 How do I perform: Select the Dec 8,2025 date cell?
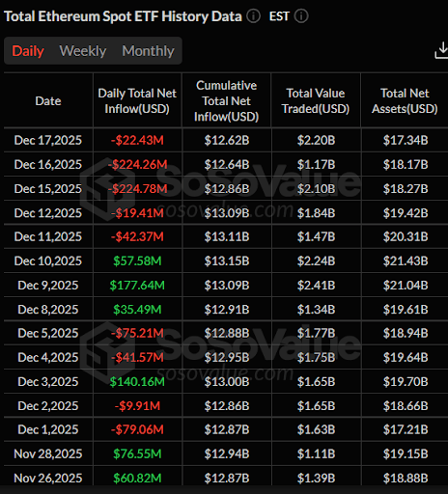(48, 310)
